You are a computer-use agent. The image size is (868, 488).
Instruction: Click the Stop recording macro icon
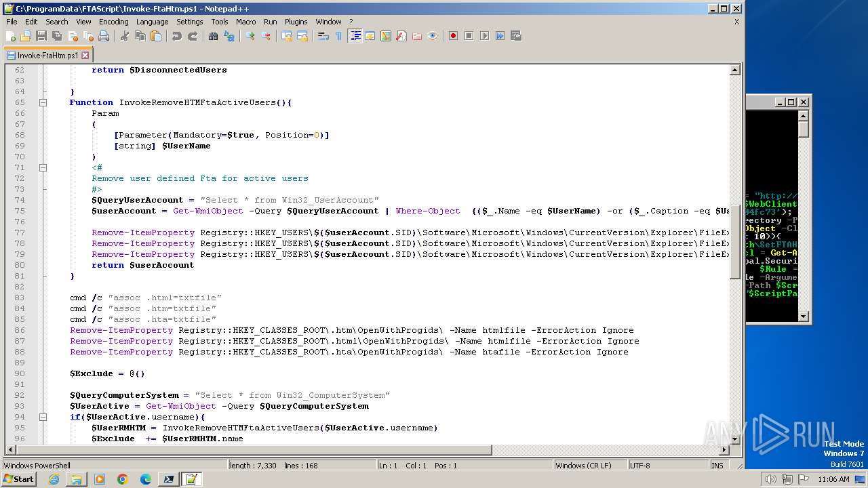pyautogui.click(x=469, y=36)
